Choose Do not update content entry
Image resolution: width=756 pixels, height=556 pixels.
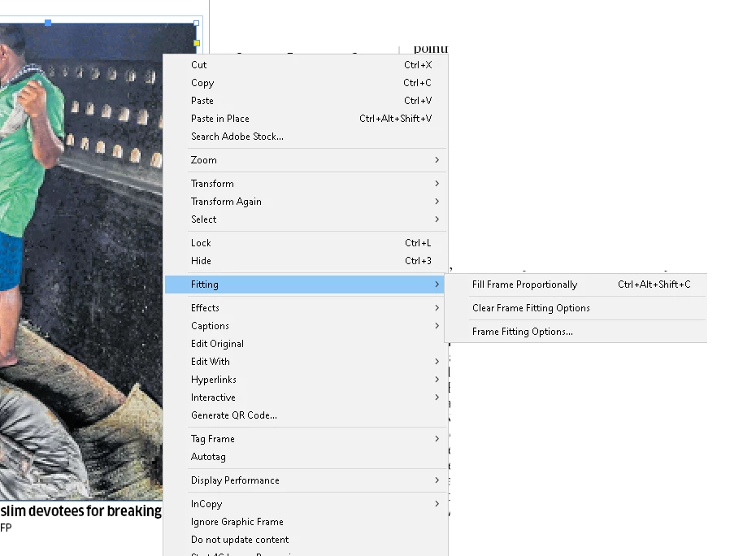(306, 539)
